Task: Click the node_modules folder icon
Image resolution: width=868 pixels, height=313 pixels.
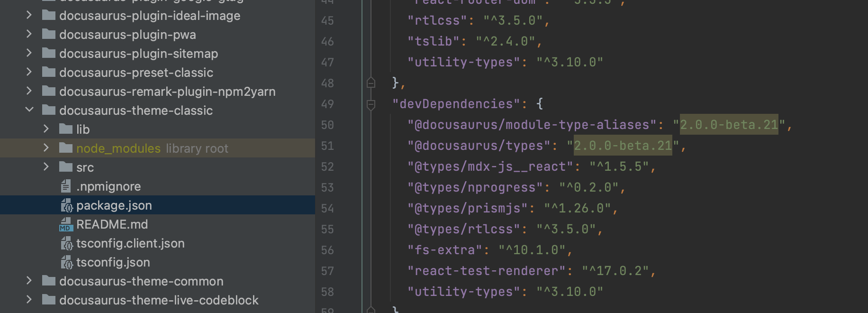Action: pyautogui.click(x=65, y=148)
